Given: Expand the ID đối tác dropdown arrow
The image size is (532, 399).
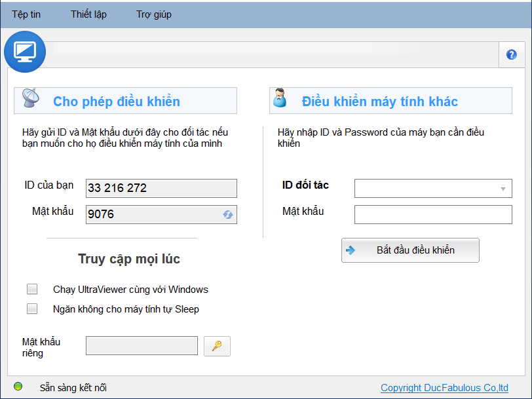Looking at the screenshot, I should 503,189.
